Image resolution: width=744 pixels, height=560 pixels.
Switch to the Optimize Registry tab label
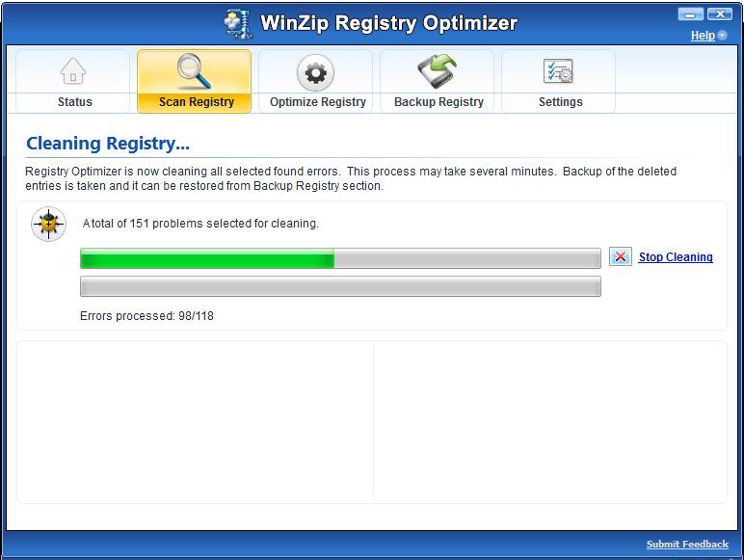click(x=317, y=102)
